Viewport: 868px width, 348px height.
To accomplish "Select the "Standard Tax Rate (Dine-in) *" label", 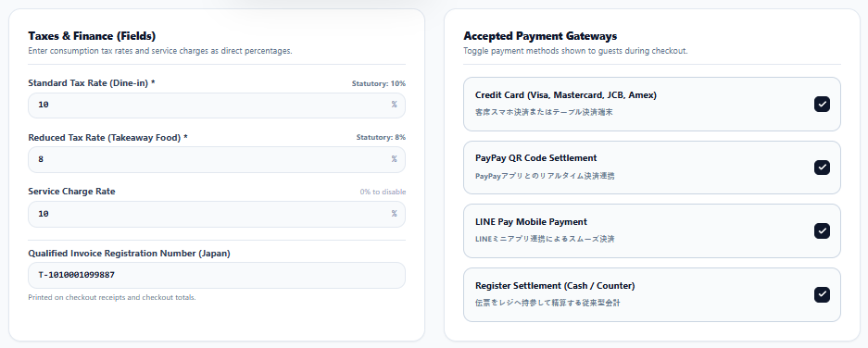I will (x=92, y=83).
